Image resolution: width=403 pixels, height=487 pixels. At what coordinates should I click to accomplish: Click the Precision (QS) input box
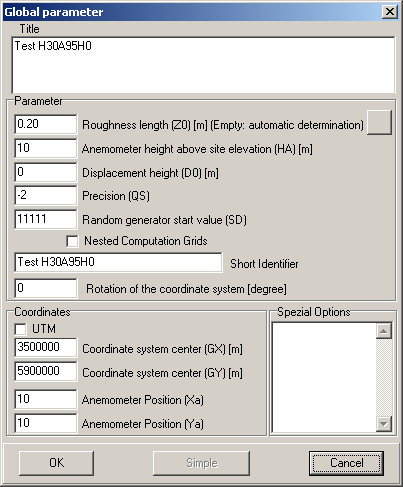click(46, 195)
